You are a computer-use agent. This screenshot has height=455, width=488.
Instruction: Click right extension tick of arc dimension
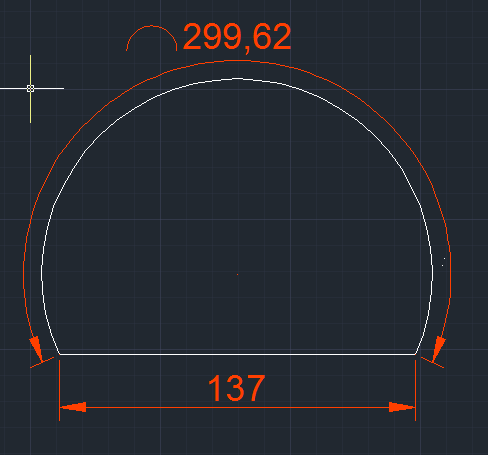pyautogui.click(x=432, y=362)
